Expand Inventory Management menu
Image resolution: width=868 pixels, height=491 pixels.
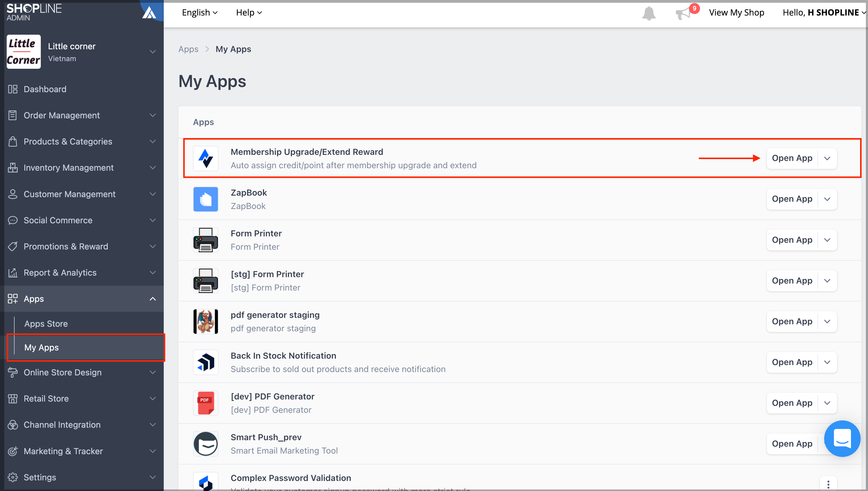pos(82,168)
